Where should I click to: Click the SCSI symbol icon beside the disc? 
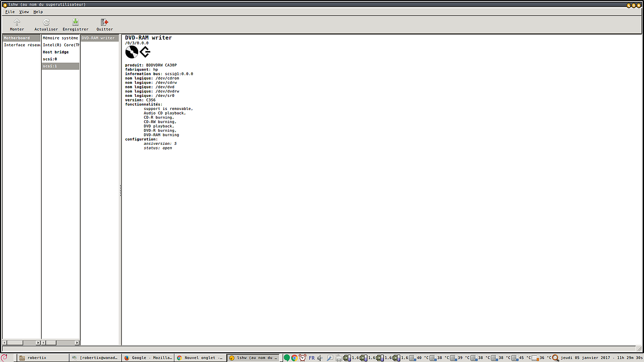tap(145, 52)
